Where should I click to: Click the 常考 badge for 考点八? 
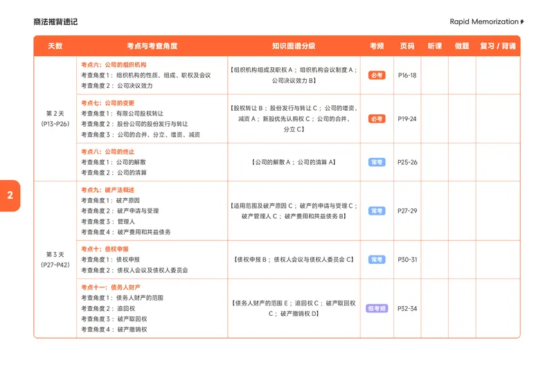377,163
